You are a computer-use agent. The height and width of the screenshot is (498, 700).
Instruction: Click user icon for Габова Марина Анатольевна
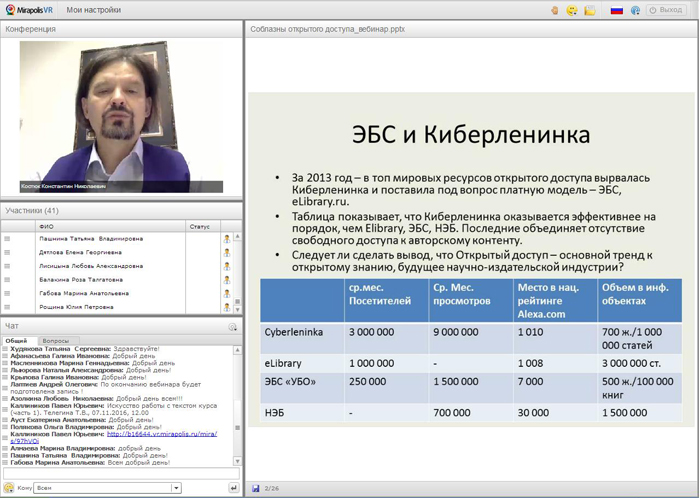tap(227, 294)
